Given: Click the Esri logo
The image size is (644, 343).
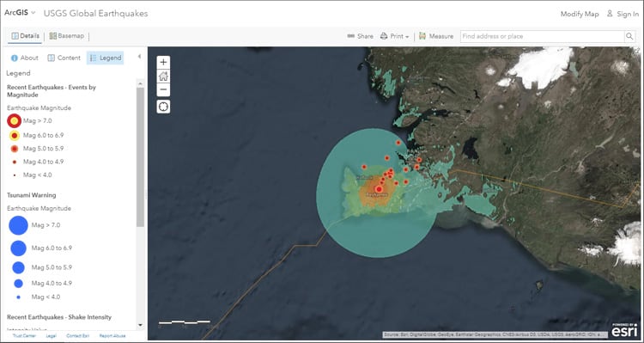Looking at the screenshot, I should coord(625,329).
